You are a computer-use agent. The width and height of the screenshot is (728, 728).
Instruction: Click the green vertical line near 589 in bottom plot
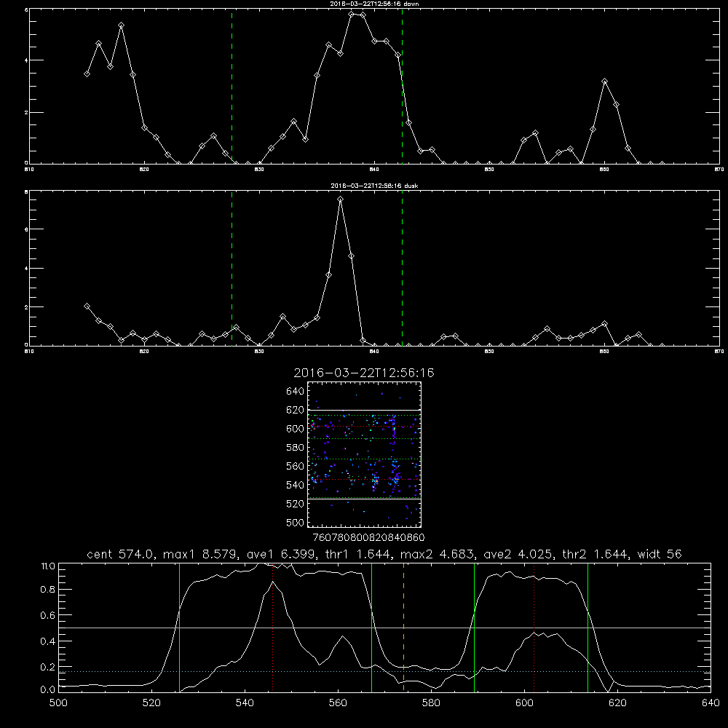point(474,628)
